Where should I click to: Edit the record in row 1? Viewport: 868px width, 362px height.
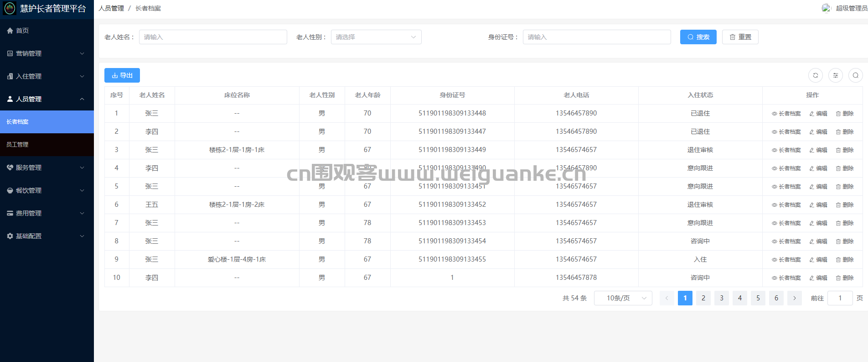(x=818, y=114)
